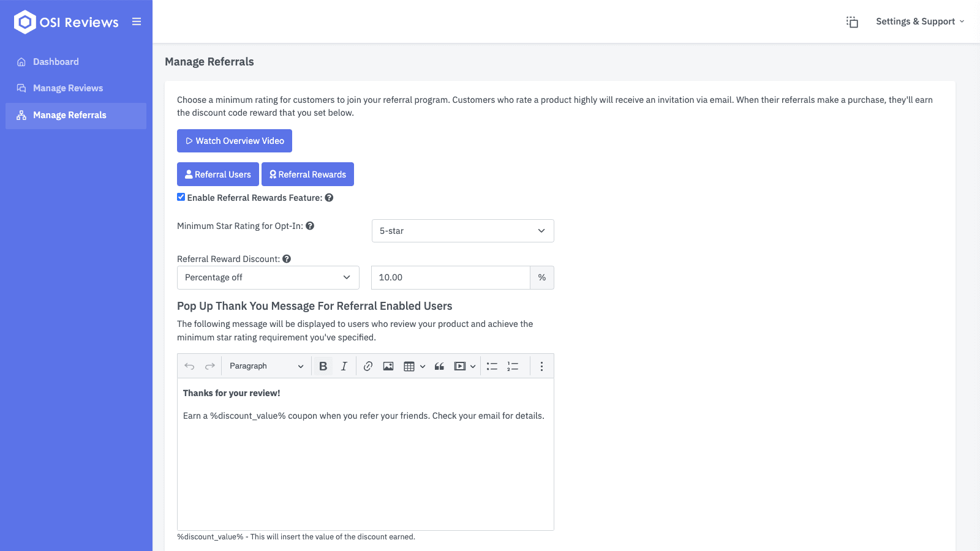The image size is (980, 551).
Task: Click the insert link icon
Action: tap(367, 366)
